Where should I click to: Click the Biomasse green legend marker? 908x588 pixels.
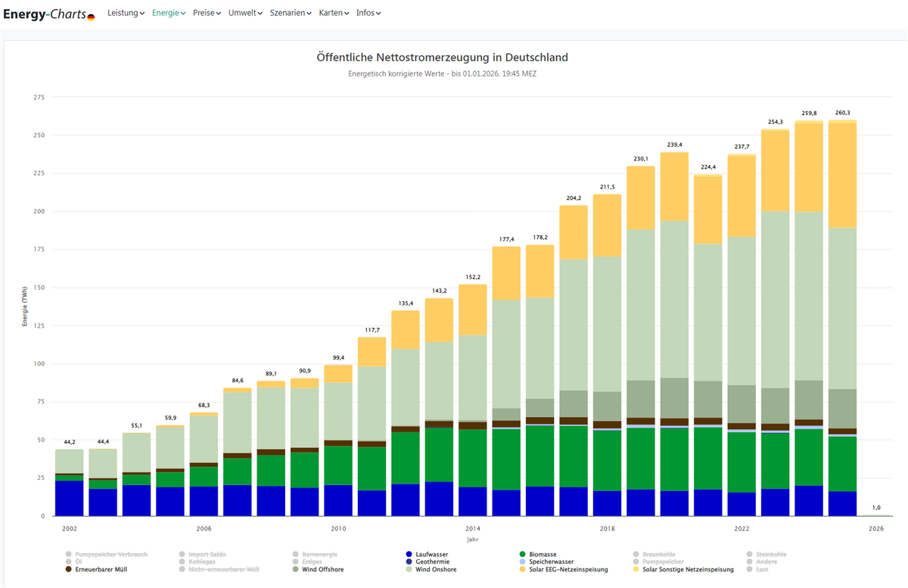pyautogui.click(x=523, y=555)
